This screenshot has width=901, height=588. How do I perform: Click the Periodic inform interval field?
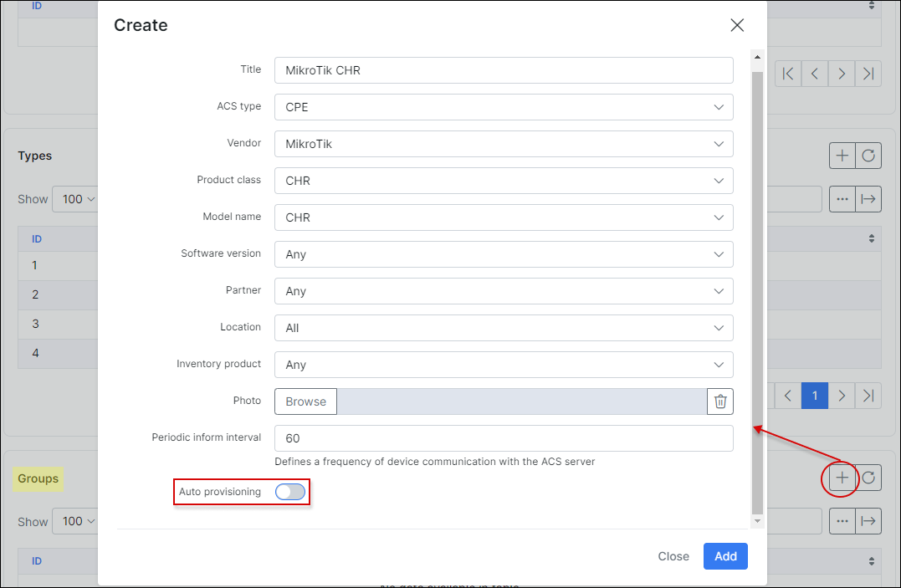[503, 438]
